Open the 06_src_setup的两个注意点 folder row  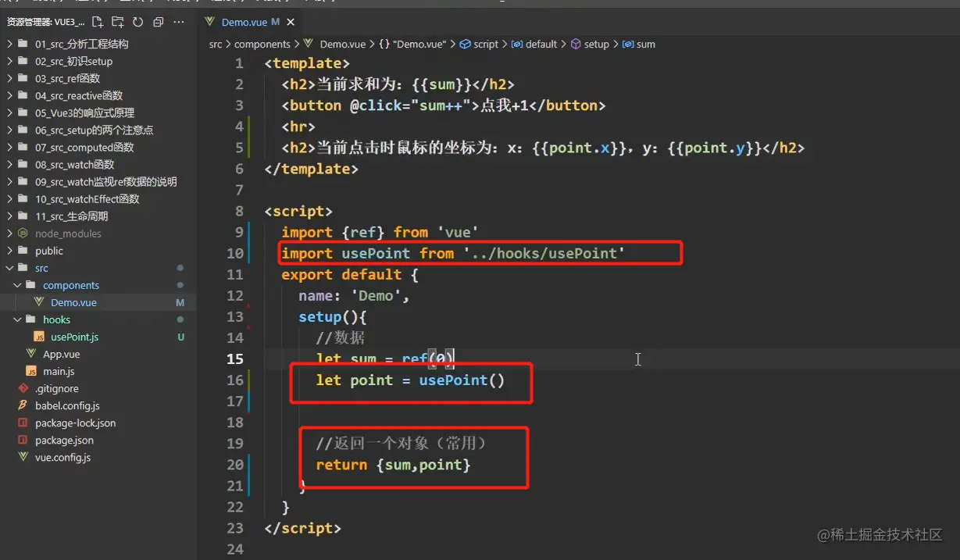point(98,130)
